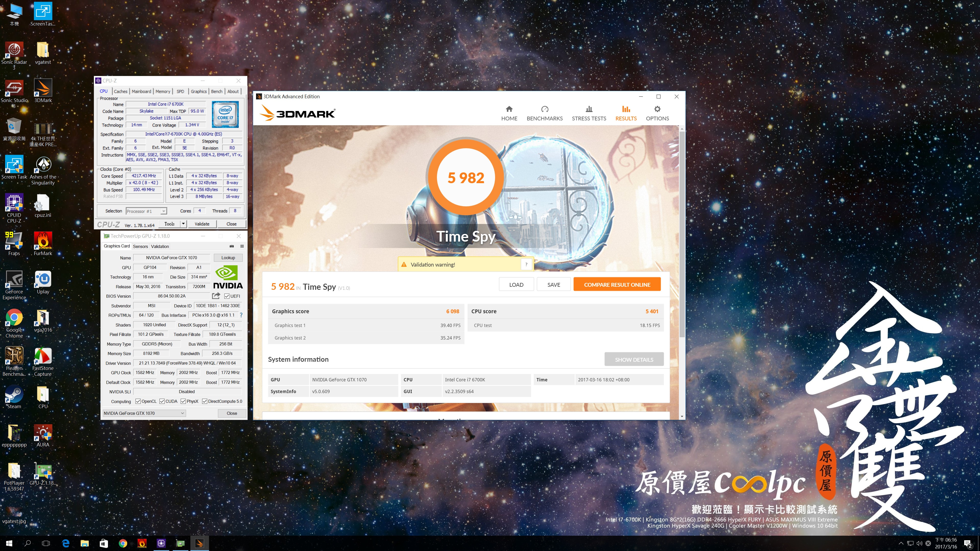Open Heaven Benchmark desktop shortcut
980x551 pixels.
point(14,362)
